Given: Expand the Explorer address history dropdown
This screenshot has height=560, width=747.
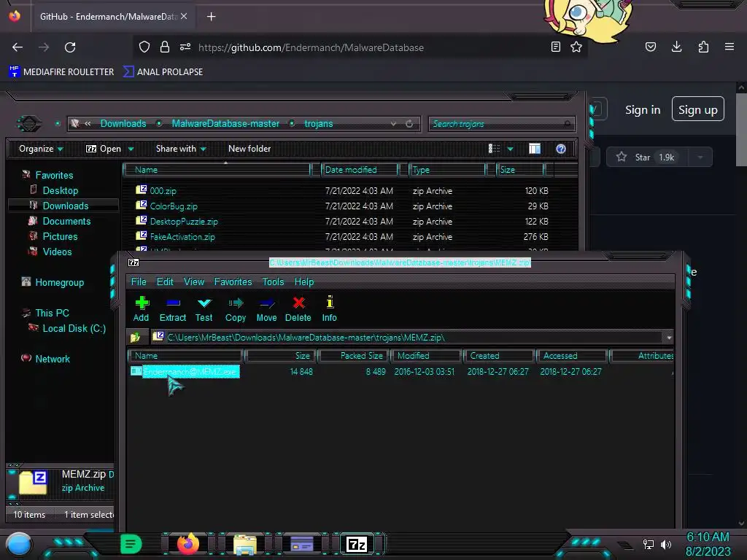Looking at the screenshot, I should click(x=393, y=124).
